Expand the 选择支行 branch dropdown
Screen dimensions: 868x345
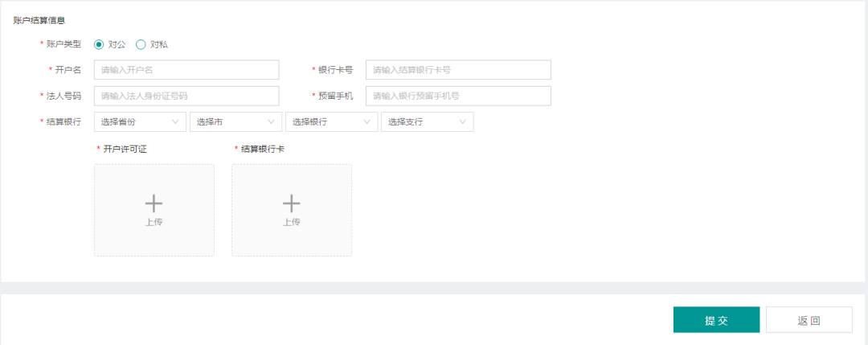click(x=428, y=121)
